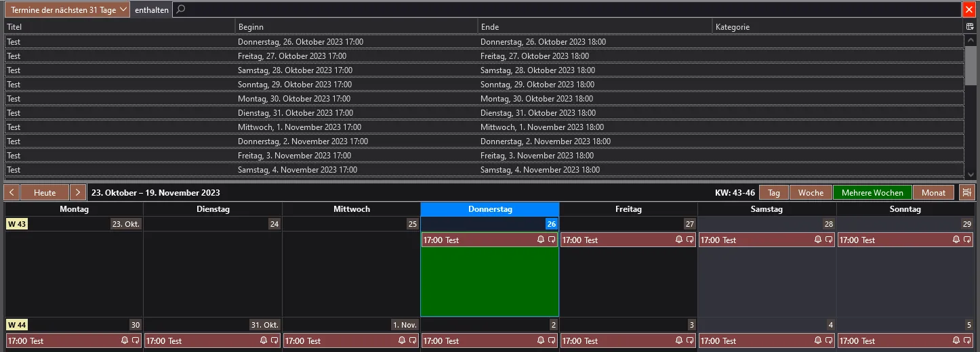This screenshot has height=352, width=980.
Task: Switch to the Tag view
Action: click(774, 193)
